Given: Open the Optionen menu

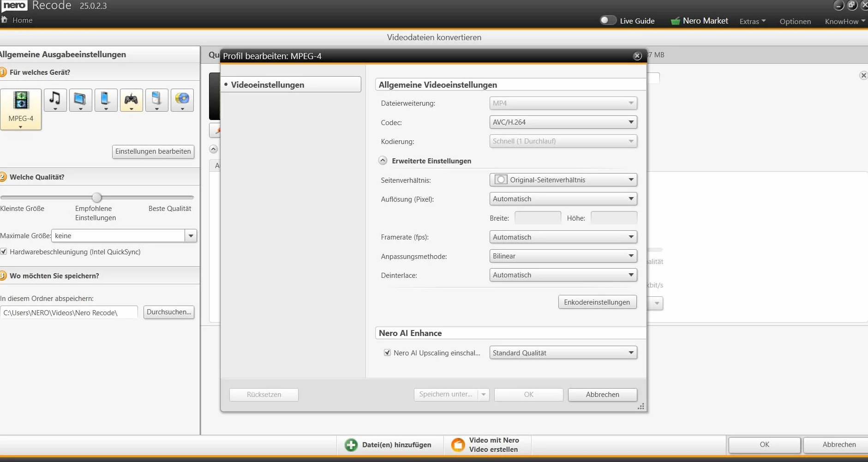Looking at the screenshot, I should [x=795, y=21].
